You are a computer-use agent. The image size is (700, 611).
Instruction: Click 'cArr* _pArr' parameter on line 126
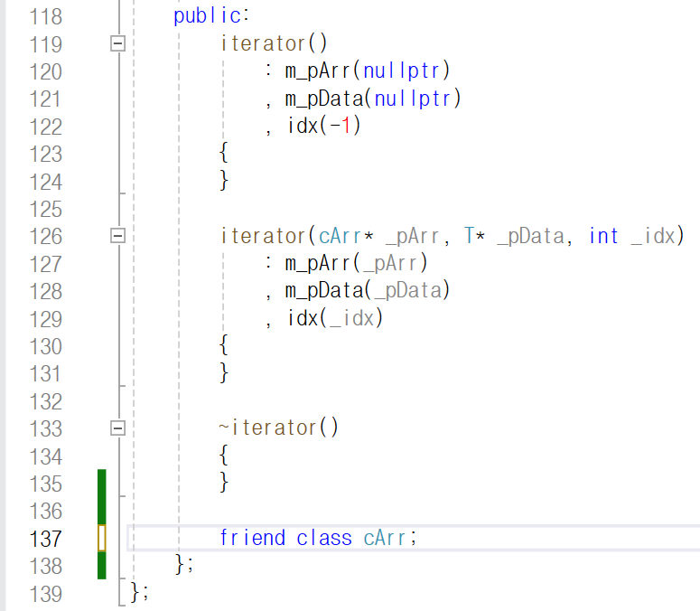coord(379,236)
